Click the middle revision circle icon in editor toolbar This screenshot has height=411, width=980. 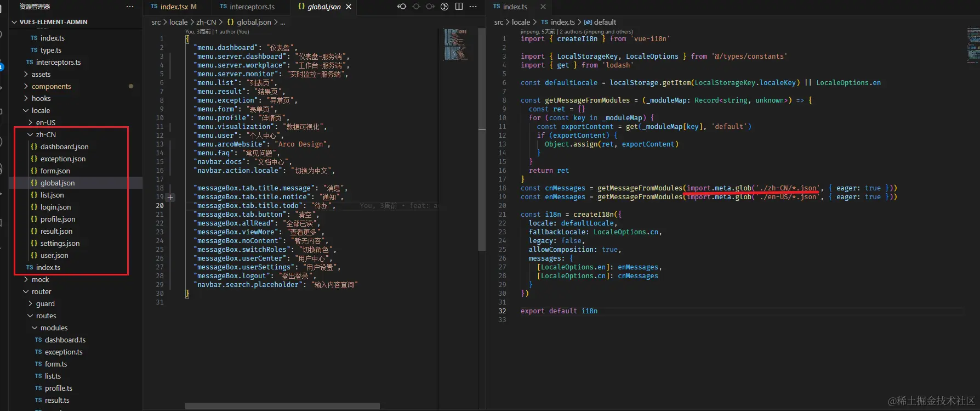(416, 7)
